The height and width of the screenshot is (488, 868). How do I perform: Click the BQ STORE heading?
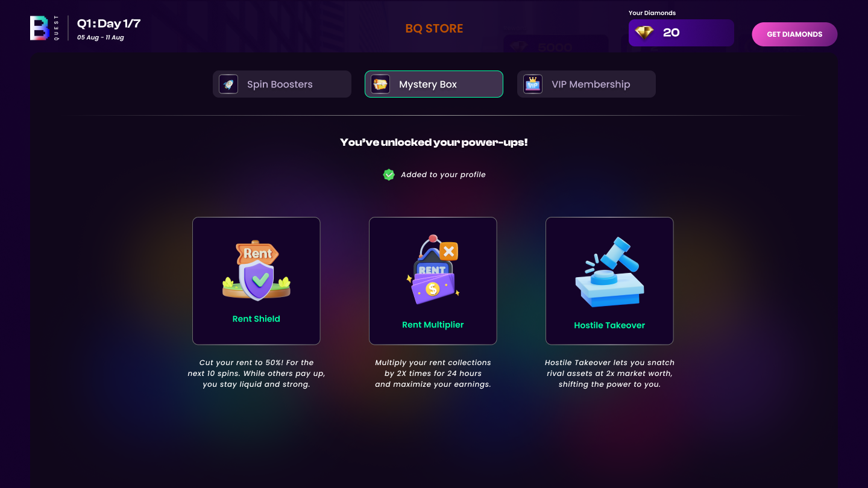[x=434, y=28]
